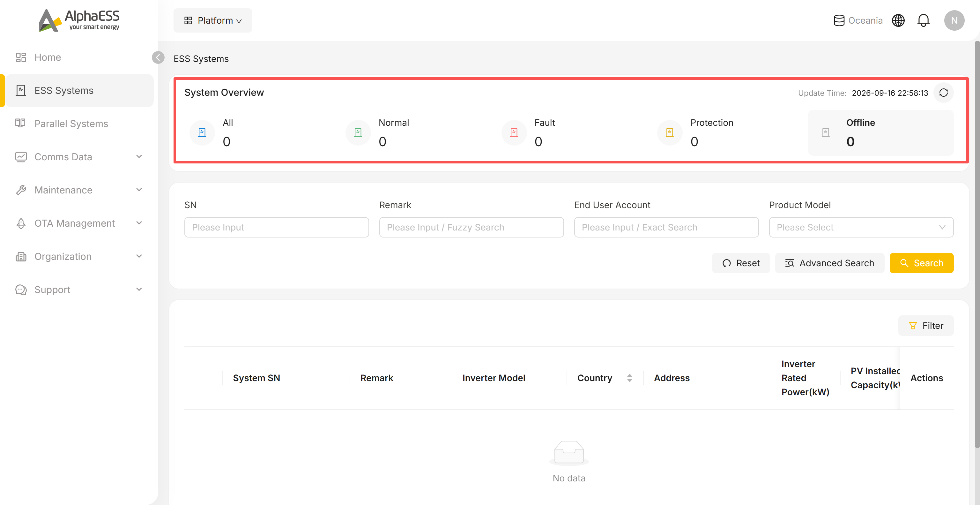Image resolution: width=980 pixels, height=505 pixels.
Task: Click the Advanced Search button
Action: (x=830, y=263)
